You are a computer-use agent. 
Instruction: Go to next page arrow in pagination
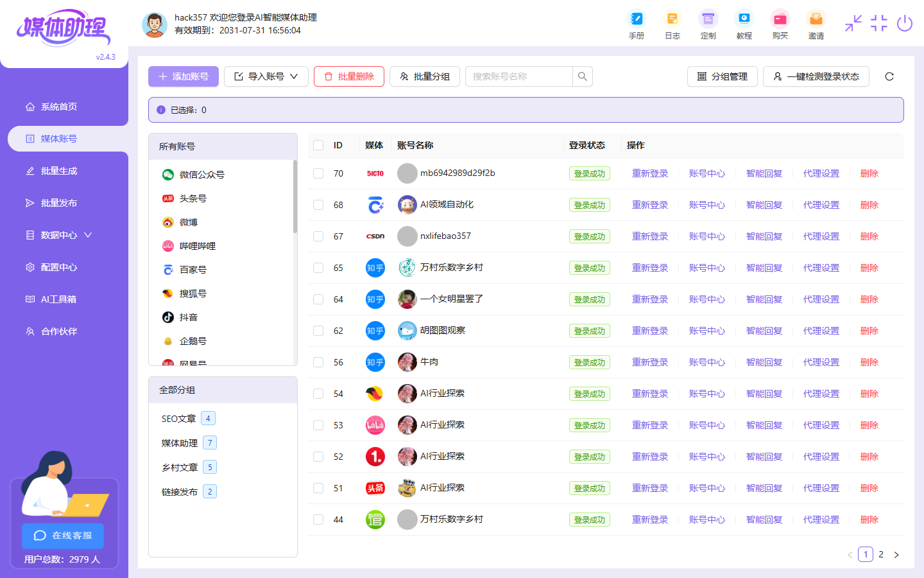point(896,555)
